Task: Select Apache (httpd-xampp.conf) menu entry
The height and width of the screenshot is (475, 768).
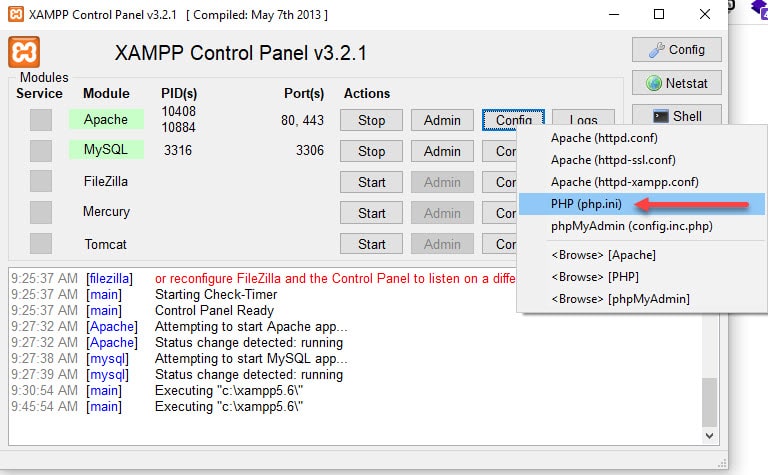Action: tap(642, 182)
